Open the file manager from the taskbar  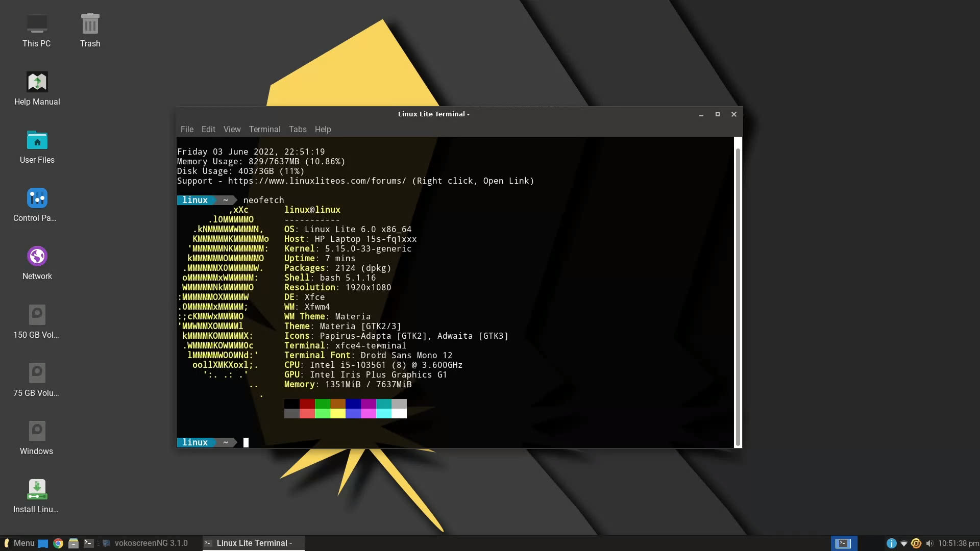click(x=73, y=543)
